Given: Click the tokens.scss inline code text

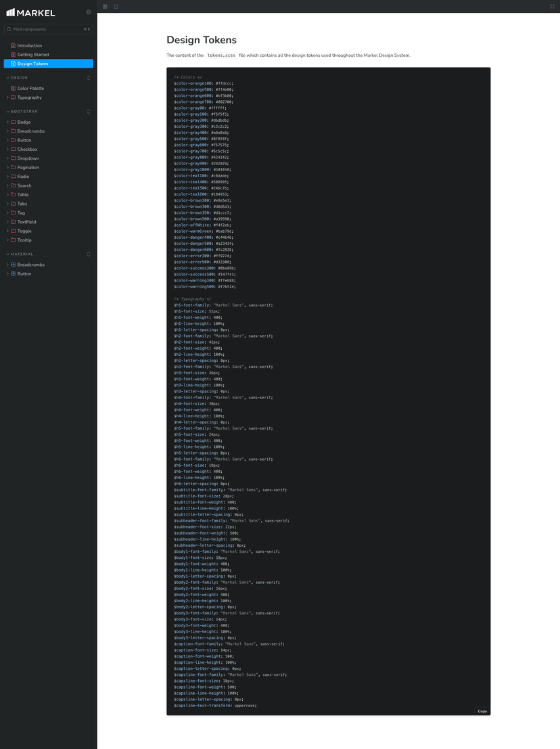Looking at the screenshot, I should tap(221, 55).
